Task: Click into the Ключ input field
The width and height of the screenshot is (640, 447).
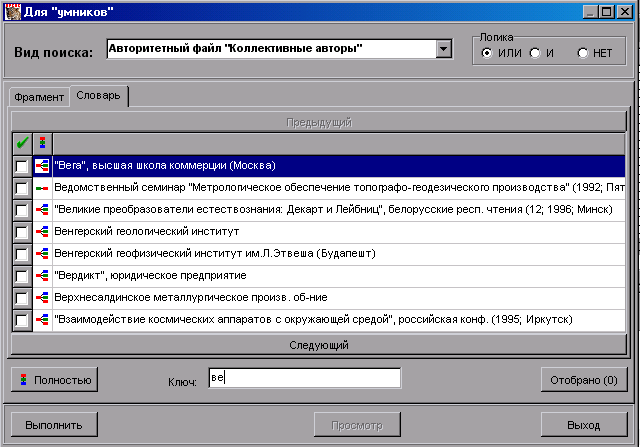Action: pos(304,378)
